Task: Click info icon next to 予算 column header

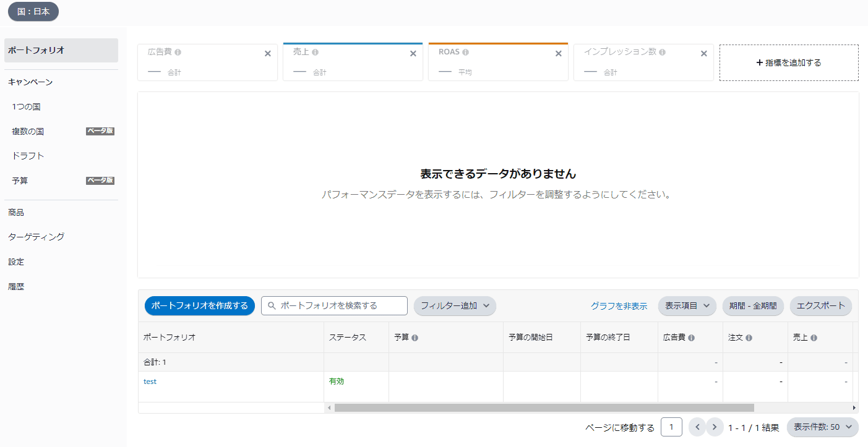Action: tap(415, 338)
